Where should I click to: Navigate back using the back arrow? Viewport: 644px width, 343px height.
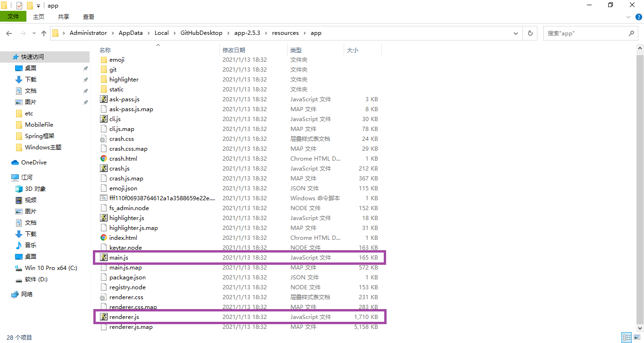(9, 33)
